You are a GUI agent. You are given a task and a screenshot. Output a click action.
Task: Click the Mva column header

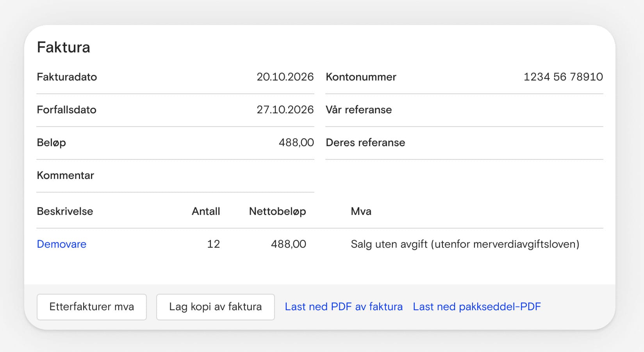361,211
